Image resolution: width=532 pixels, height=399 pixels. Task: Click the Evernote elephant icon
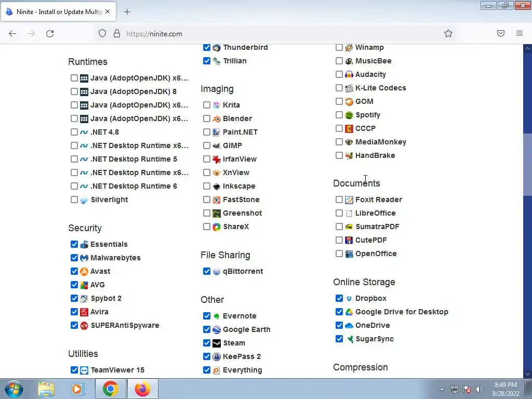click(x=217, y=316)
